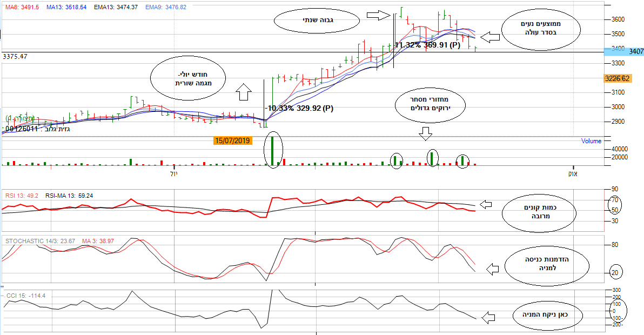Select the MA6: 3491.5 indicator label
The height and width of the screenshot is (335, 644).
22,7
